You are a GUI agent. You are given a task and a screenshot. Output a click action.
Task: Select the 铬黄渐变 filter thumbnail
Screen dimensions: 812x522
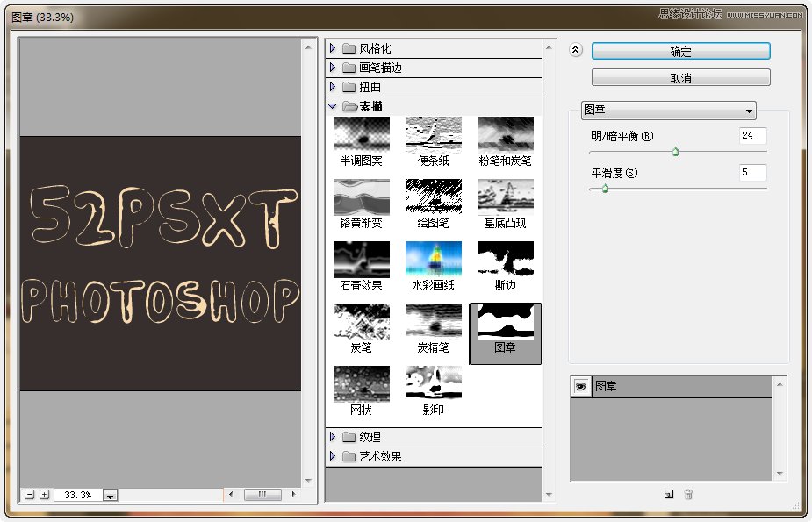(362, 197)
